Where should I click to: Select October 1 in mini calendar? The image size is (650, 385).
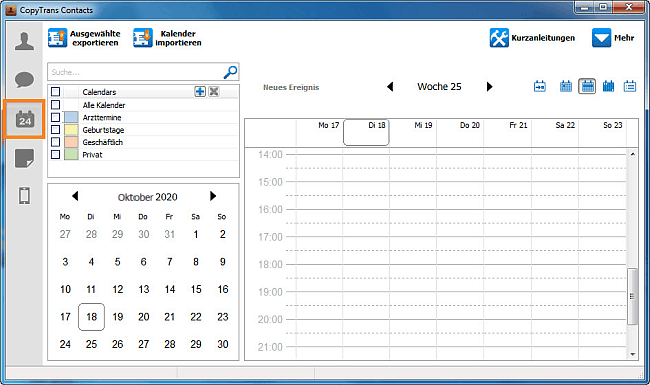tap(196, 235)
